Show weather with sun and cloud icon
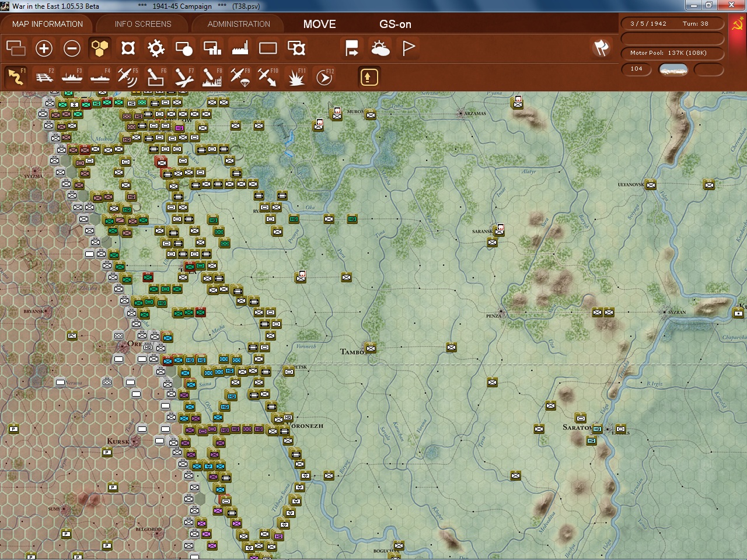 click(380, 48)
